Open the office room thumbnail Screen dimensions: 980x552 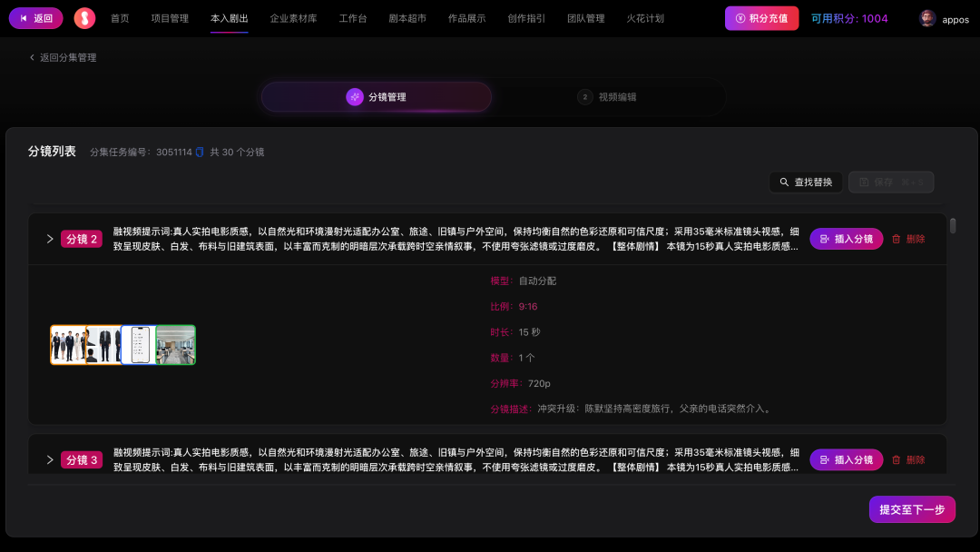(176, 344)
